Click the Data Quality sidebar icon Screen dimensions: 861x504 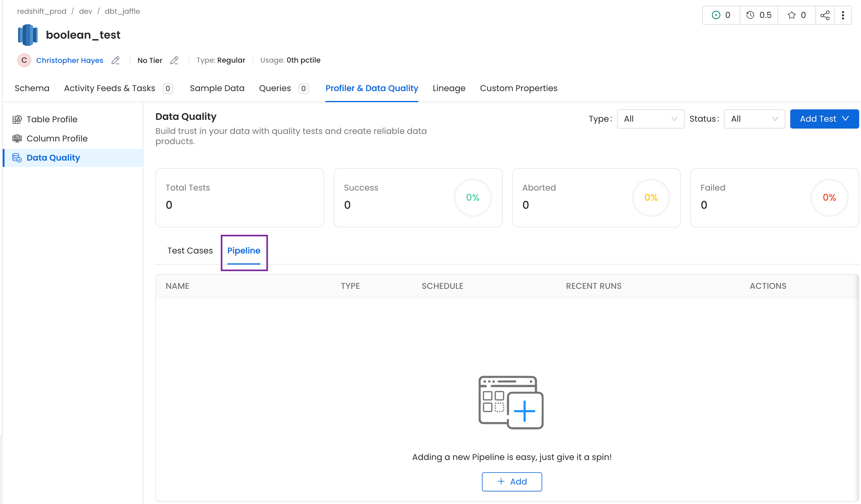tap(17, 157)
